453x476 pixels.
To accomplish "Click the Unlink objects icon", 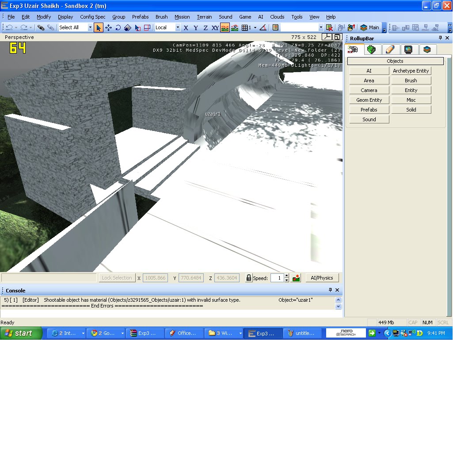I will pos(51,27).
